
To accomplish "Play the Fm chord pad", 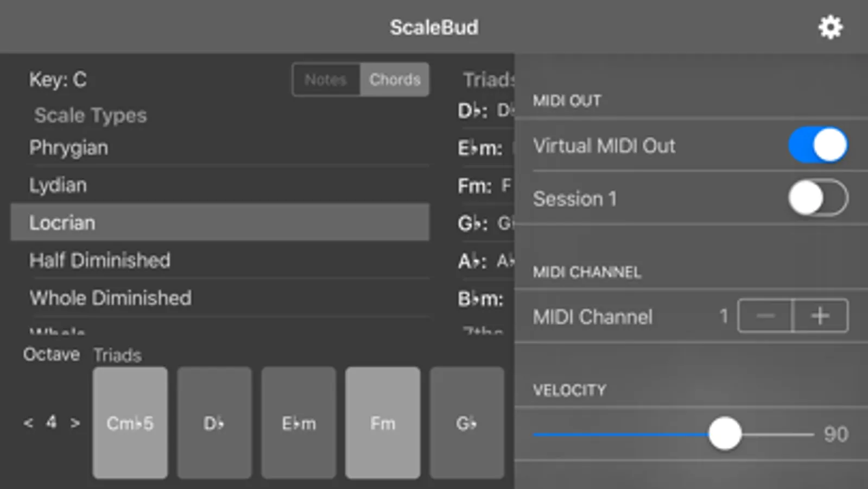I will pos(383,423).
